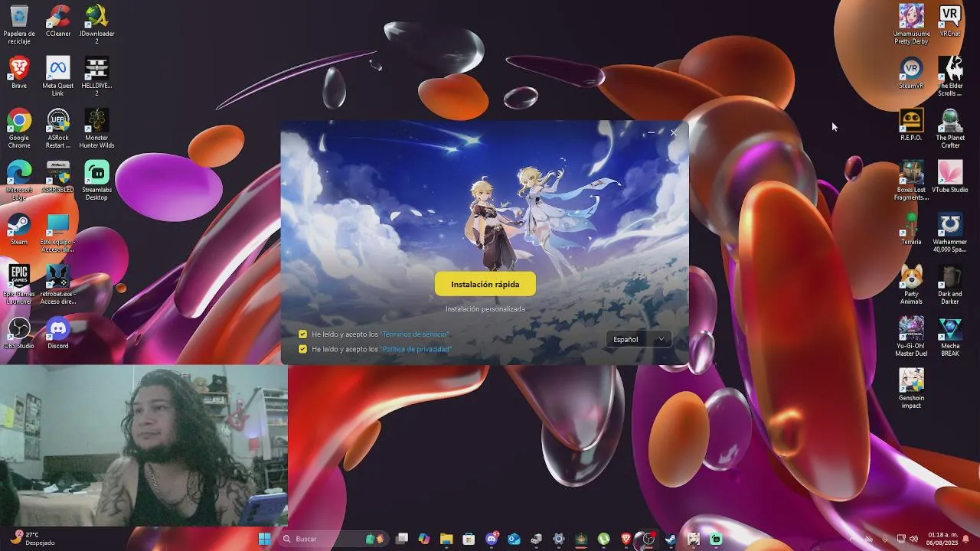
Task: Select the Streamlabs Desktop icon
Action: tap(96, 181)
